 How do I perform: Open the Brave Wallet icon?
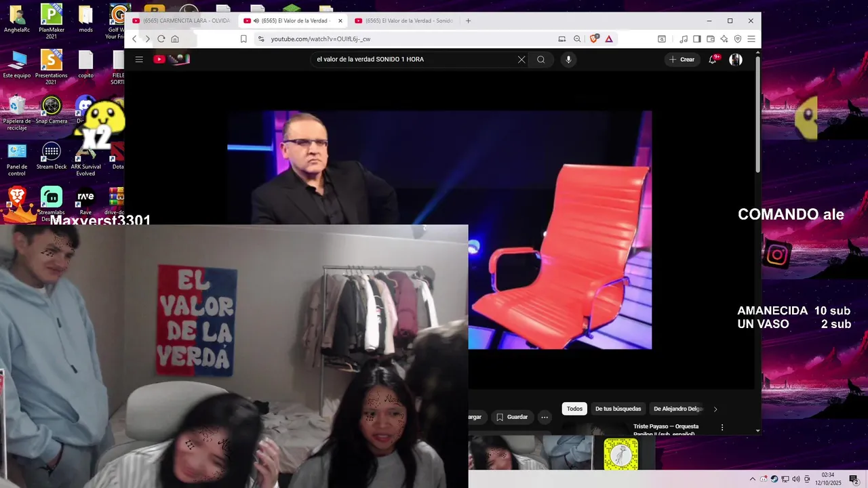(711, 39)
